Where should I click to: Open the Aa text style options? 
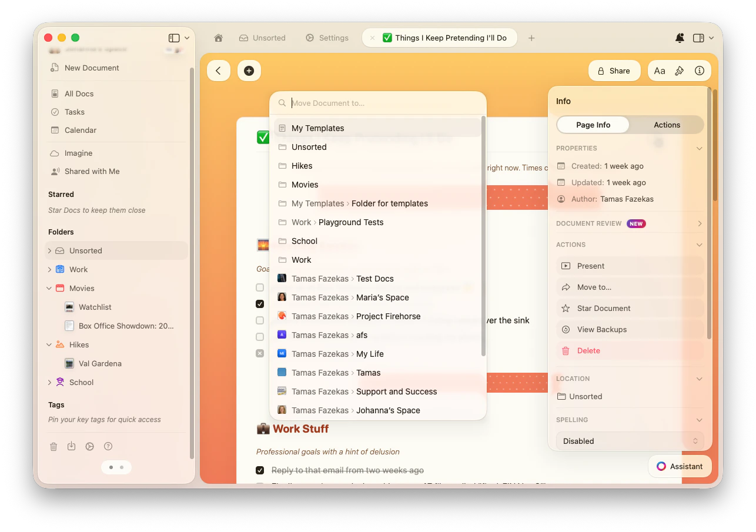[660, 71]
